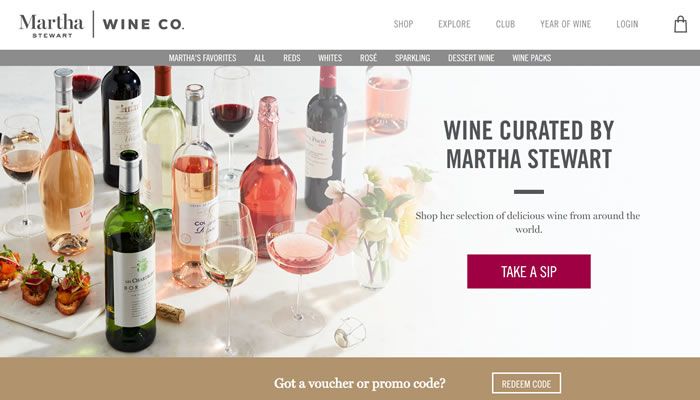Screen dimensions: 700x400
Task: Open the SPARKLING category
Action: pyautogui.click(x=412, y=58)
